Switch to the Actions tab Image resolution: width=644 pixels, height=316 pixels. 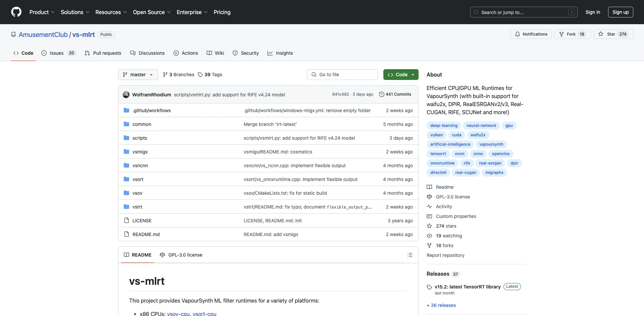click(186, 53)
